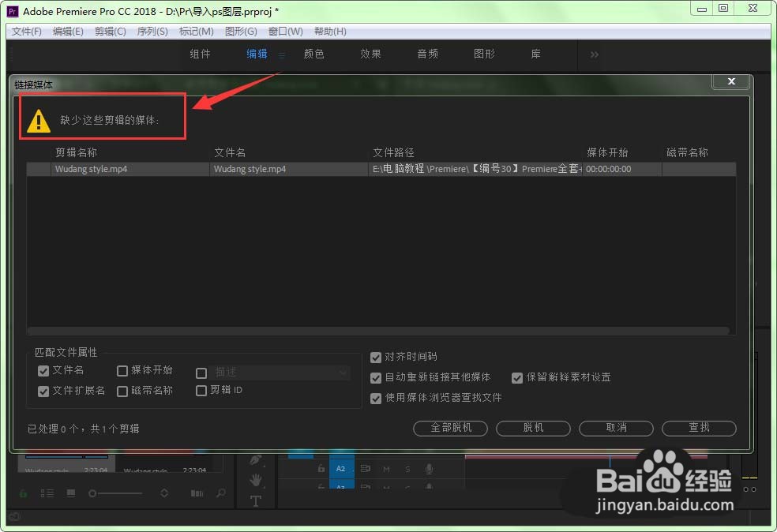Image resolution: width=777 pixels, height=532 pixels.
Task: Switch to 编辑 workspace tab
Action: 257,54
